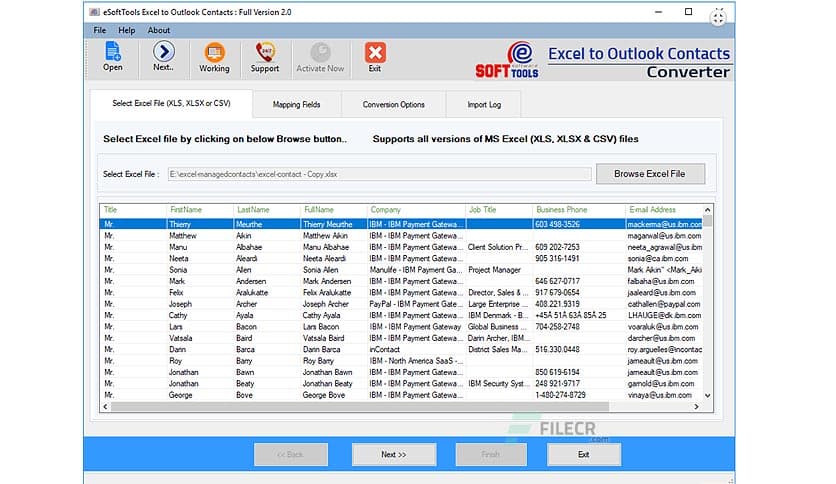Select the Joseph Archer row
Screen dimensions: 836x484
pos(401,304)
